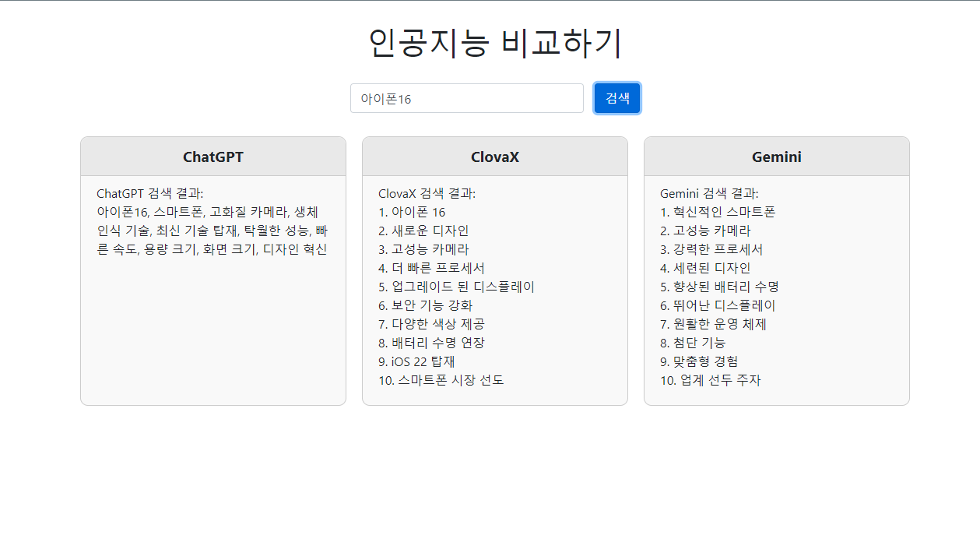
Task: Click ClovaX item '4. 더 빠른 프로세서'
Action: [x=432, y=268]
